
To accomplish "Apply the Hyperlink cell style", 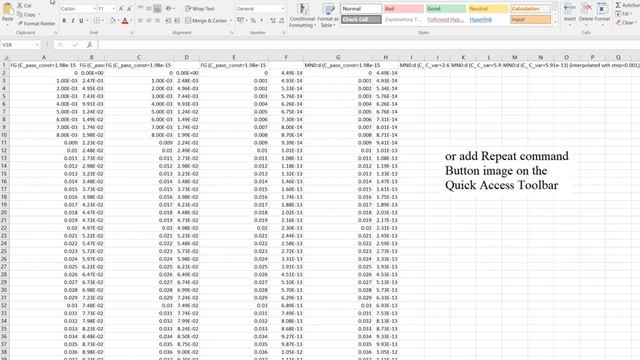I will point(488,19).
